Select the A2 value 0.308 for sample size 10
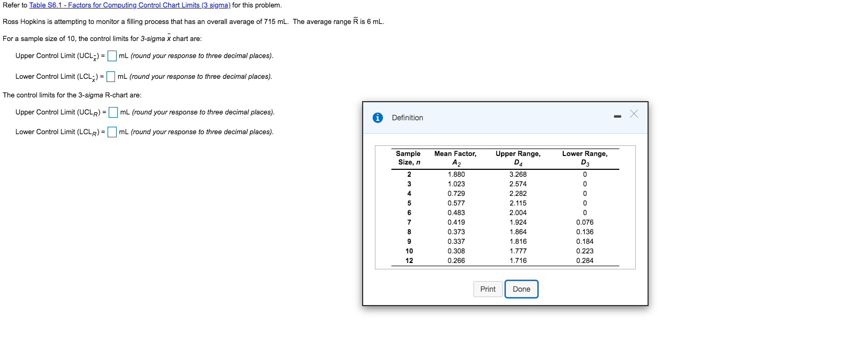 pyautogui.click(x=456, y=251)
